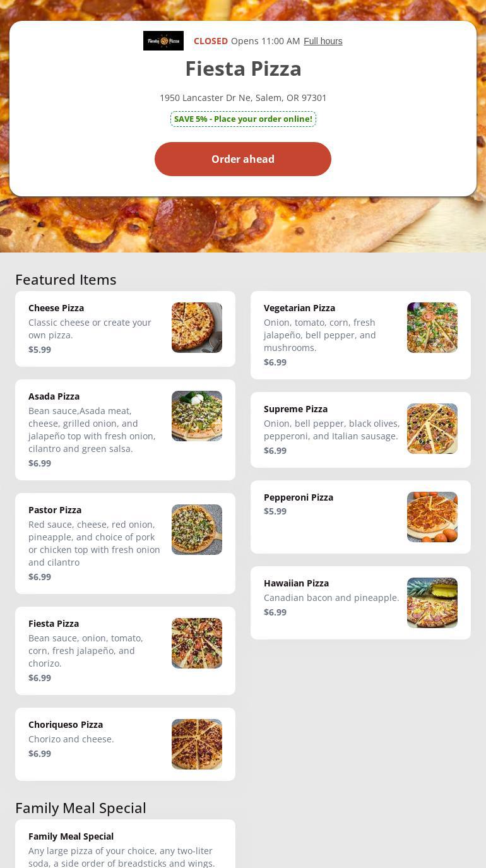Click the Supreme Pizza photo
486x868 pixels.
pos(432,429)
